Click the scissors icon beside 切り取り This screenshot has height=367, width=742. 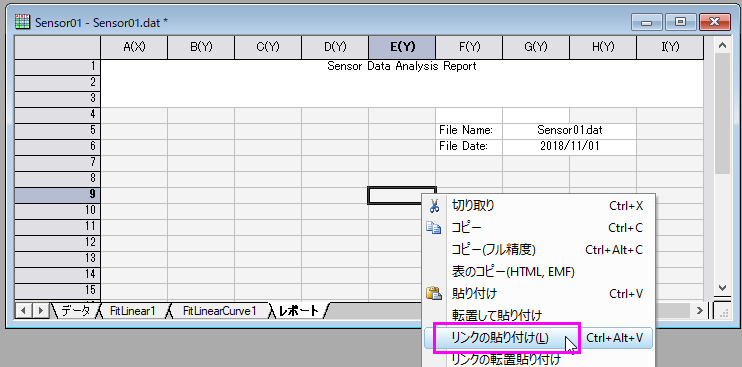(x=434, y=206)
